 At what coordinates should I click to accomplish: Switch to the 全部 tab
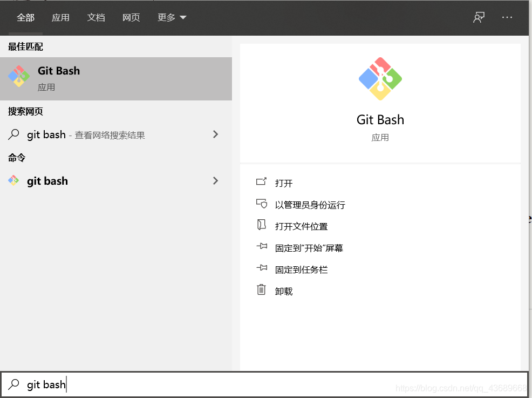click(25, 17)
